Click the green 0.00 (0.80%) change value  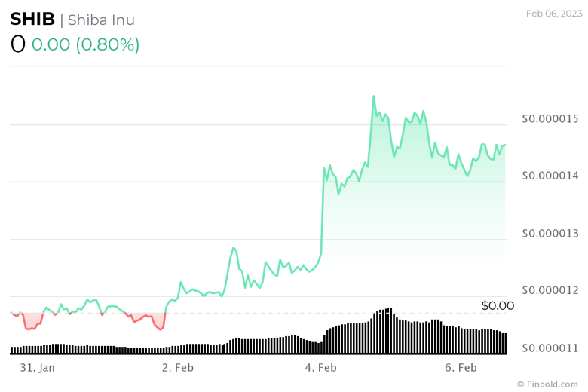[85, 44]
